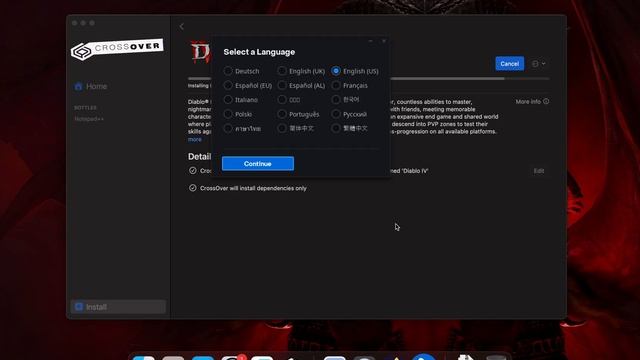Viewport: 640px width, 360px height.
Task: Click the Install button in sidebar
Action: click(x=118, y=307)
